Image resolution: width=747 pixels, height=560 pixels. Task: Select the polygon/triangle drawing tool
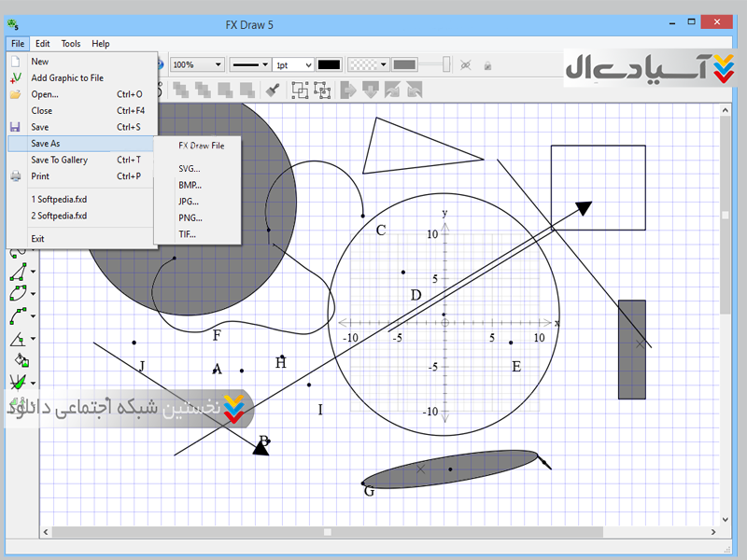(x=18, y=273)
